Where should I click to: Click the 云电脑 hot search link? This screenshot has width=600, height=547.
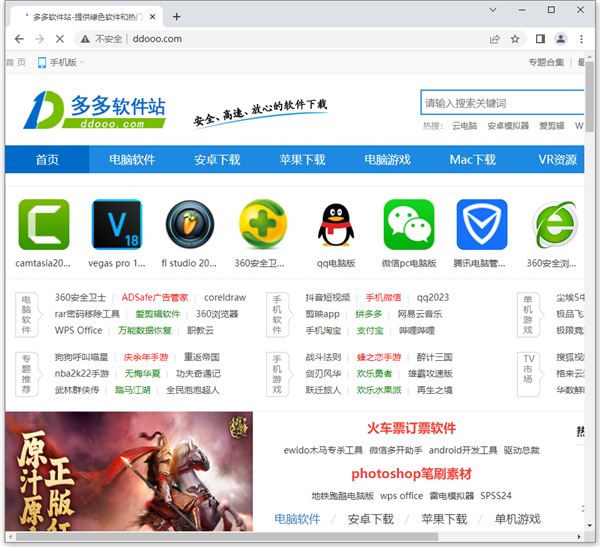tap(465, 126)
